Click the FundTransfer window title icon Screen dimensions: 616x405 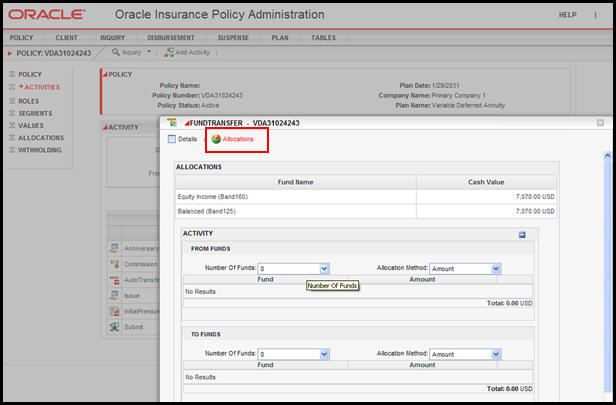point(172,123)
